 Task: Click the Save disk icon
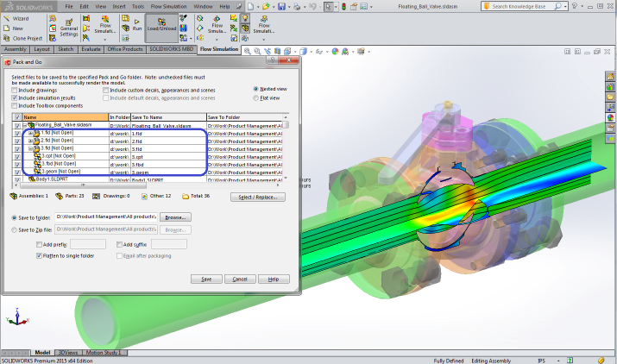[x=281, y=7]
